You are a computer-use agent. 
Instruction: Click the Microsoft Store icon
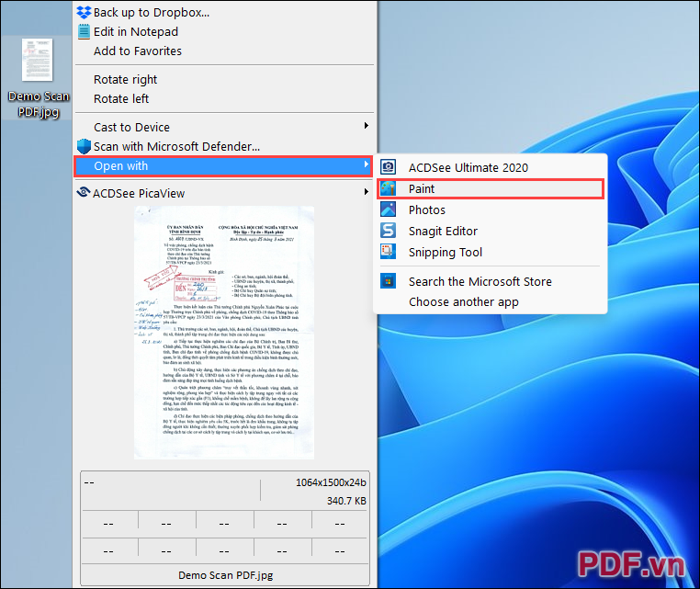click(x=388, y=281)
